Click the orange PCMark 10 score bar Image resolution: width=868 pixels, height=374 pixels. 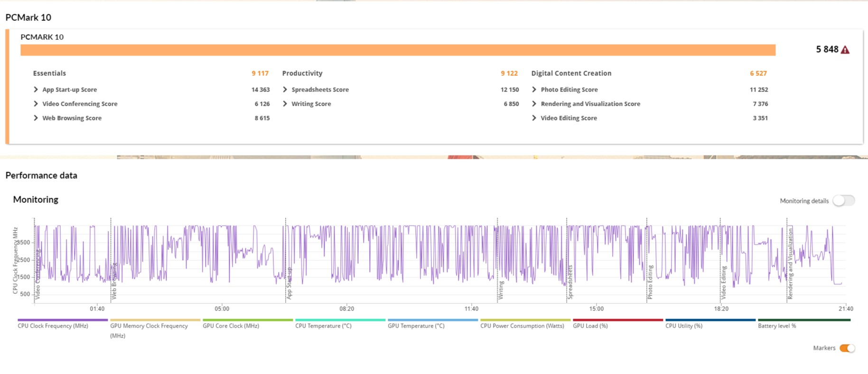coord(398,50)
